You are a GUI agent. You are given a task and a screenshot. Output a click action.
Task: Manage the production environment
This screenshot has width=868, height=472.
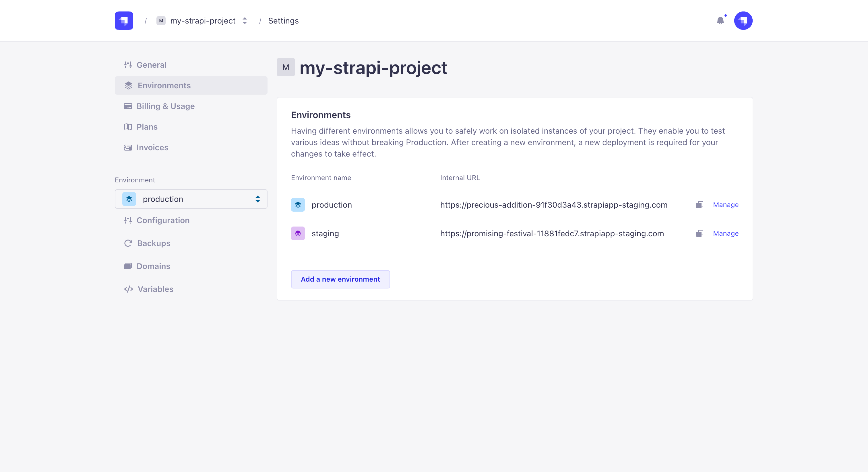(x=725, y=205)
